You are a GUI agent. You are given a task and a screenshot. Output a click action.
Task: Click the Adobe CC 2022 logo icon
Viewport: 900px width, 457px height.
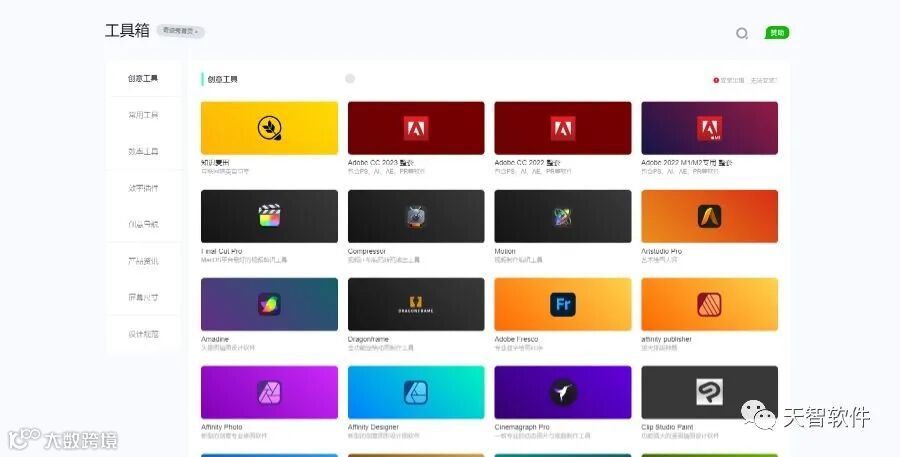pyautogui.click(x=562, y=128)
